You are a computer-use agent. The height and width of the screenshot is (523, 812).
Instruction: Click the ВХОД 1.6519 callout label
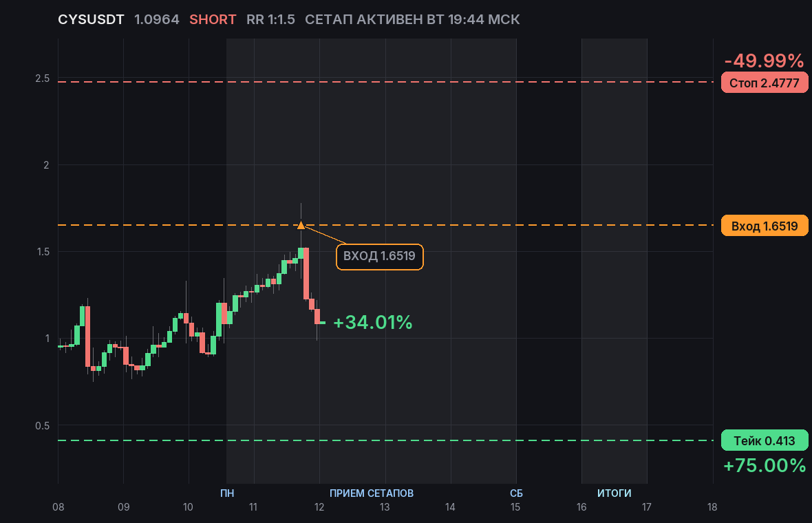coord(380,256)
